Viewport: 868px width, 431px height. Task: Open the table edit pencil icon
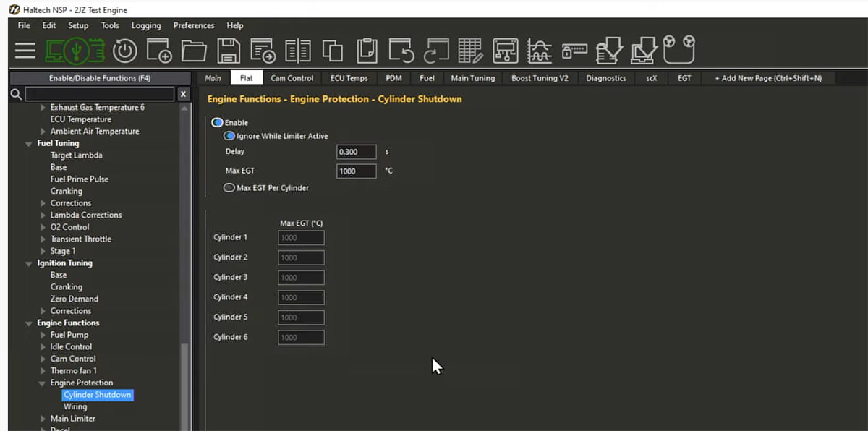pyautogui.click(x=471, y=51)
